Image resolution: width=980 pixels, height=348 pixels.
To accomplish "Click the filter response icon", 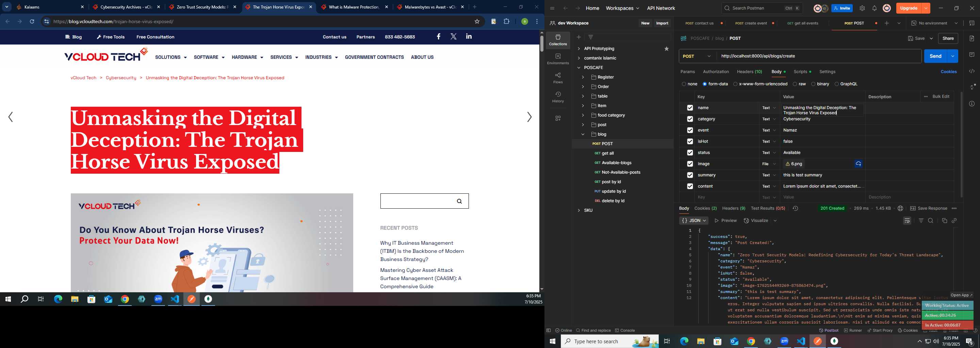I will 921,221.
